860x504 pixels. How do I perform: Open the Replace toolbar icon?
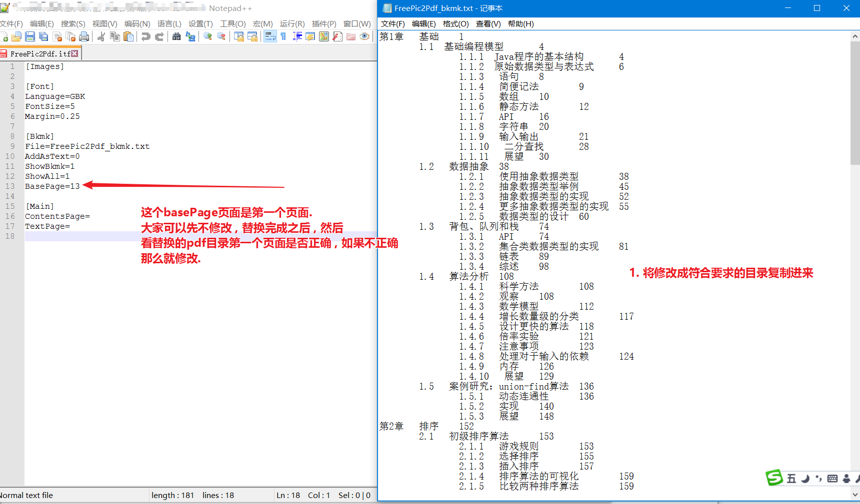point(190,36)
